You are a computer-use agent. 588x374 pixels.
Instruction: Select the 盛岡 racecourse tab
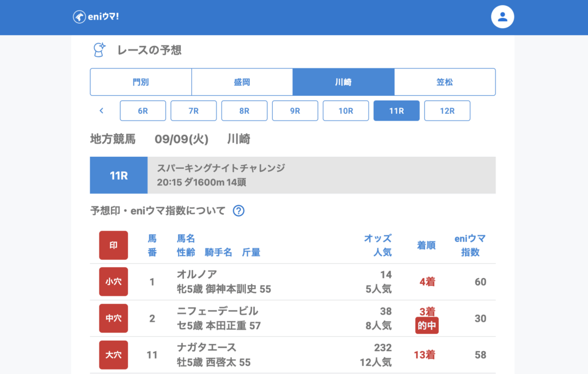(x=242, y=82)
